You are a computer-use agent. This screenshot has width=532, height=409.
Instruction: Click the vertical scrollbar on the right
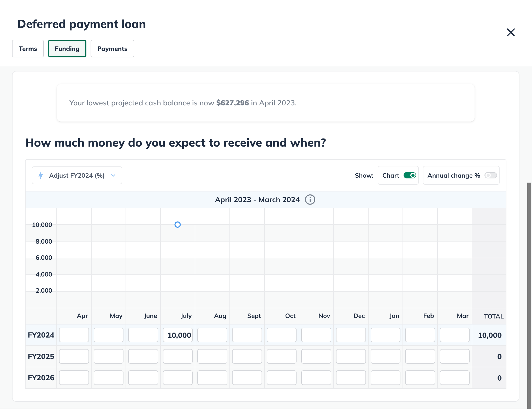tap(529, 287)
